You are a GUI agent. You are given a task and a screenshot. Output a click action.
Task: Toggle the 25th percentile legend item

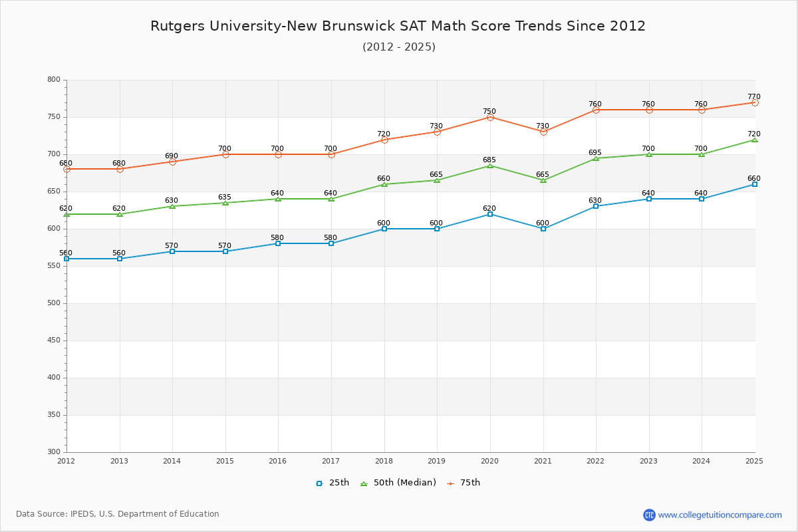tap(332, 483)
